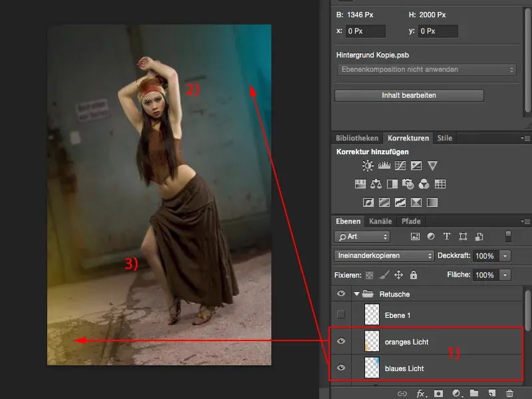Hide the oranges Licht layer
532x399 pixels.
(x=341, y=341)
